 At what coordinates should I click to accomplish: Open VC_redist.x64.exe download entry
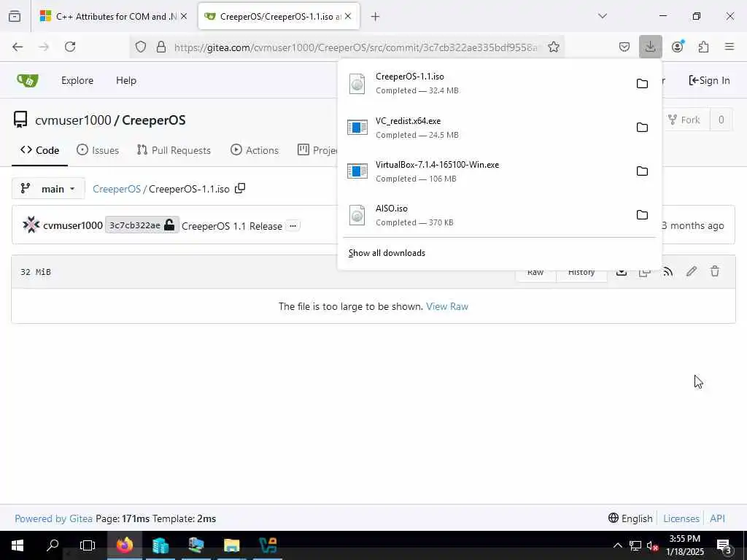(486, 127)
